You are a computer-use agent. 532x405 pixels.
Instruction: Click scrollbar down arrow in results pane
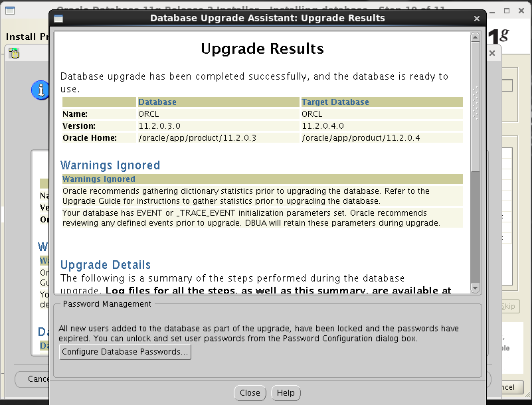point(475,288)
